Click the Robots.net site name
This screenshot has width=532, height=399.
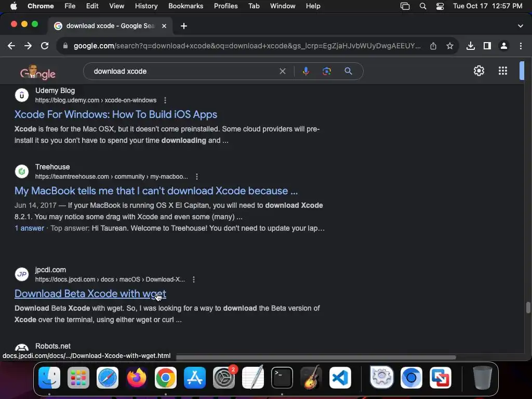click(53, 347)
